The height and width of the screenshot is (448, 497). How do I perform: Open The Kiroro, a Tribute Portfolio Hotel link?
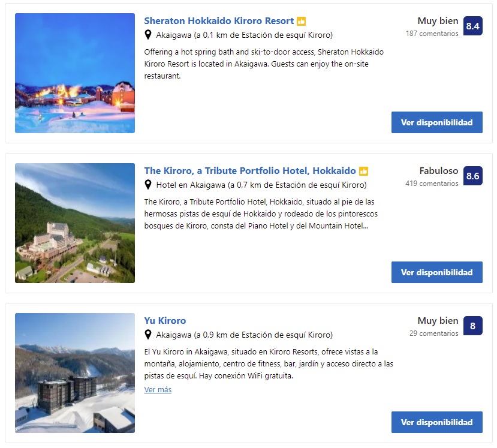point(250,171)
